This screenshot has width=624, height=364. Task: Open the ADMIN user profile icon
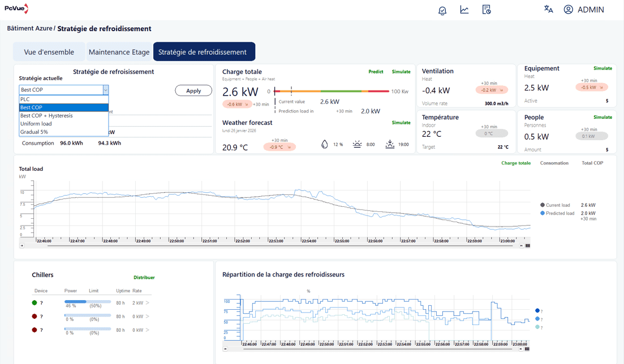pyautogui.click(x=569, y=10)
